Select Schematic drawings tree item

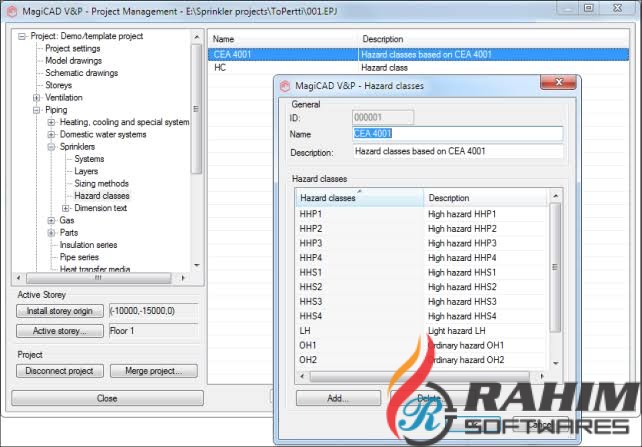[81, 73]
